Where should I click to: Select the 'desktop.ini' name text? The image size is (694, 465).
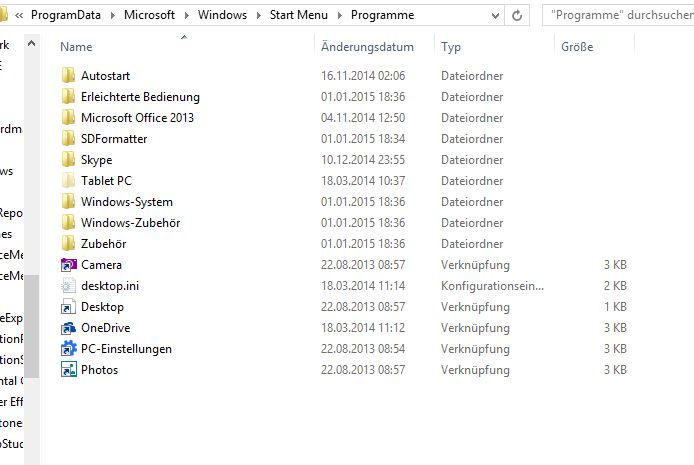110,286
